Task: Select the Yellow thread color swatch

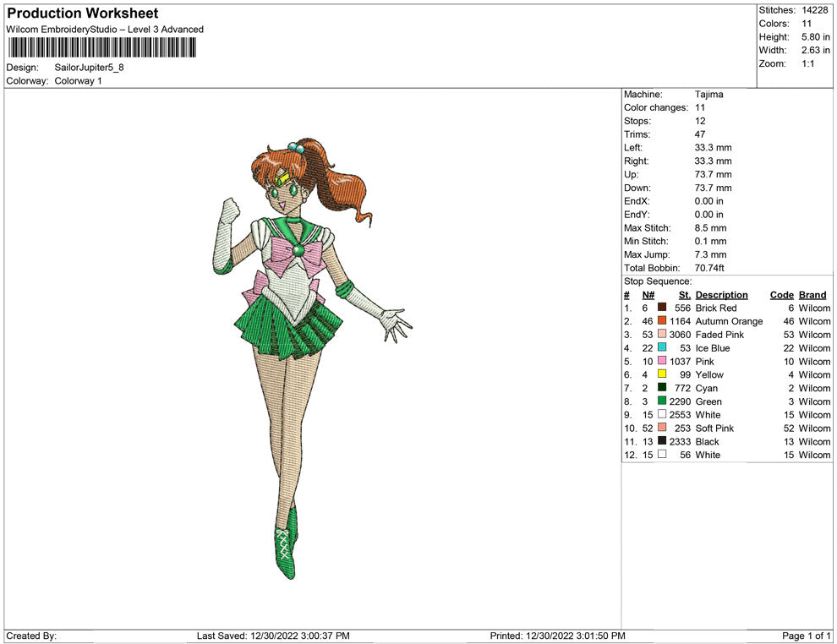Action: [x=663, y=374]
